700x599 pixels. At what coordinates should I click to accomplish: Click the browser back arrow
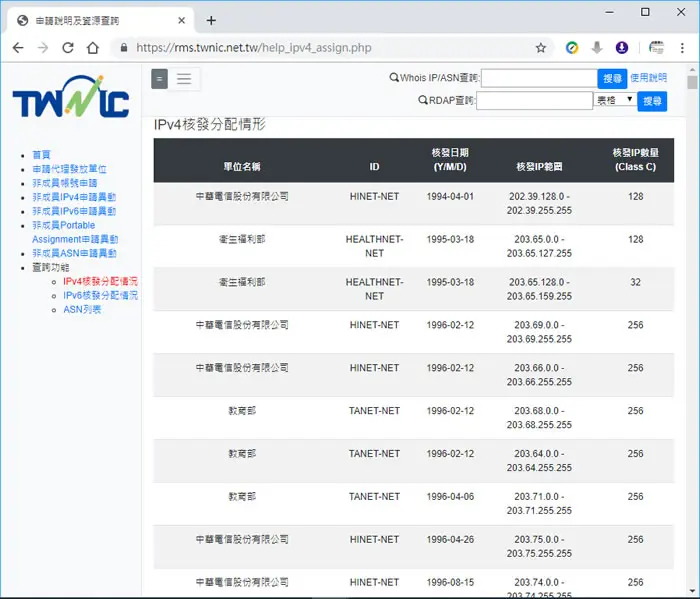pos(18,48)
